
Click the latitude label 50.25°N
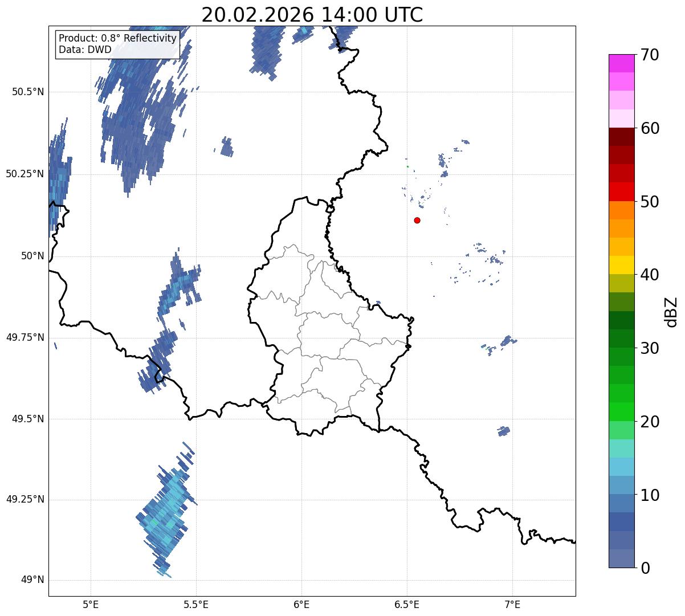click(x=25, y=174)
